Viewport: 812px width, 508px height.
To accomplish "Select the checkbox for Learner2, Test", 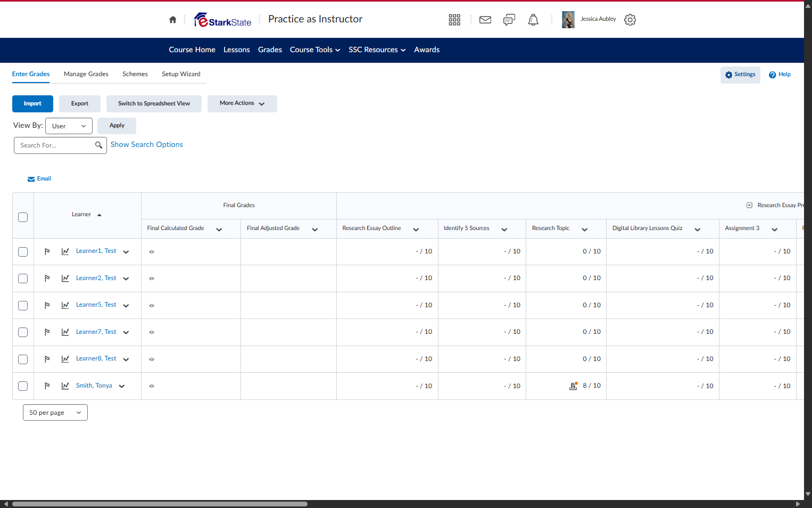I will click(x=23, y=278).
